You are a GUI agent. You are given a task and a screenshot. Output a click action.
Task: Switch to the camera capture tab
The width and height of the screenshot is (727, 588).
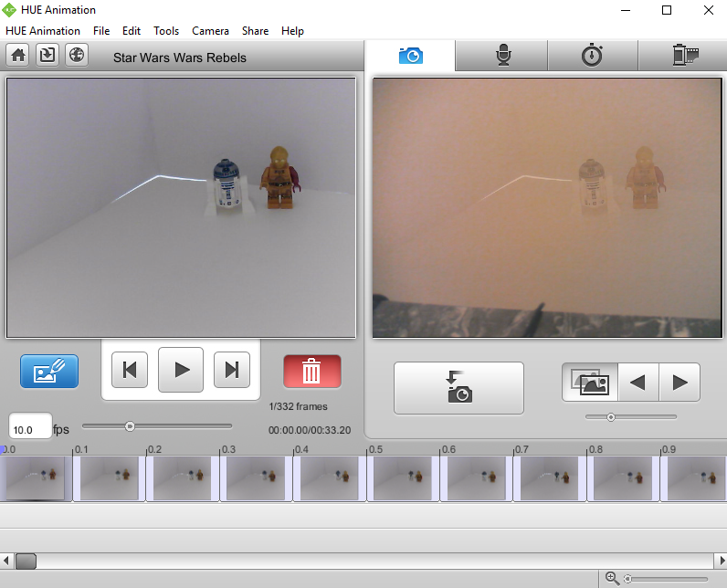410,56
